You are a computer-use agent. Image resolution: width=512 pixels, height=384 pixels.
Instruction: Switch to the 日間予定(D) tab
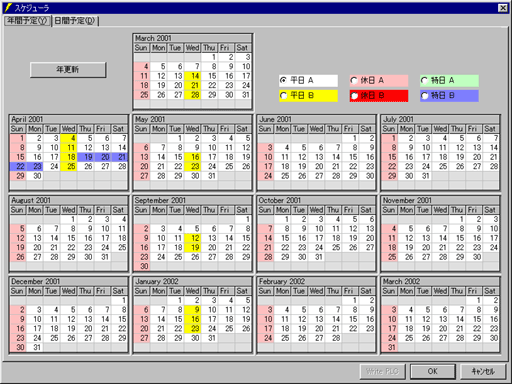75,21
